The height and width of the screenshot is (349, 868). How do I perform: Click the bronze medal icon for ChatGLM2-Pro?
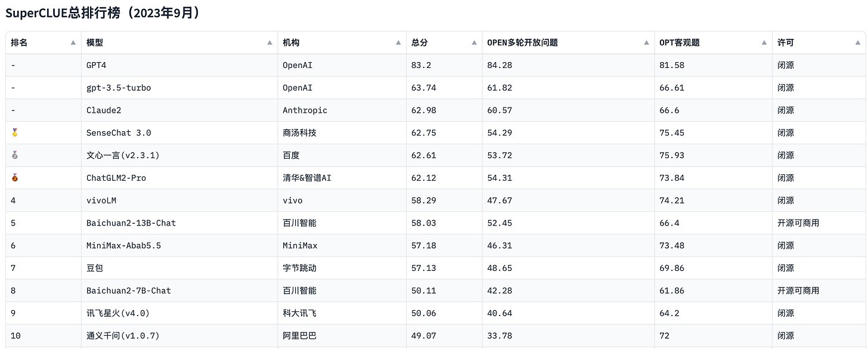click(x=14, y=178)
